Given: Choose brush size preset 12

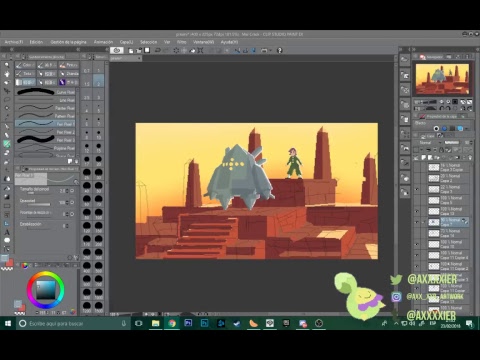Looking at the screenshot, I should 87,148.
